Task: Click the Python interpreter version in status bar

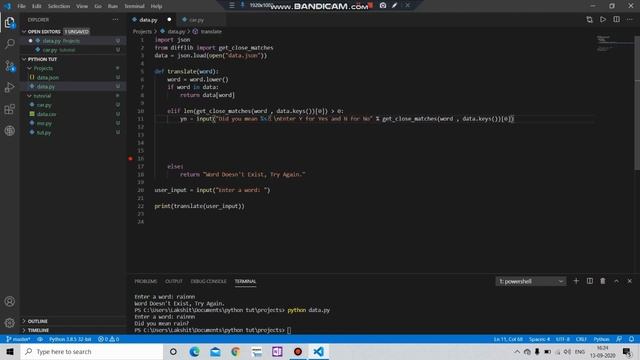Action: (x=70, y=339)
